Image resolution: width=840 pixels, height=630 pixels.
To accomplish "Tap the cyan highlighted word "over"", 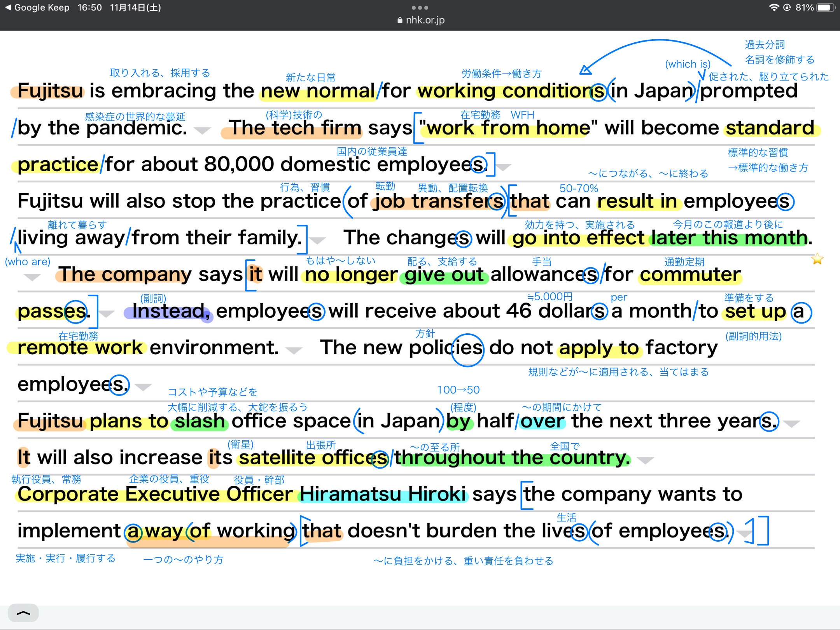I will click(542, 421).
